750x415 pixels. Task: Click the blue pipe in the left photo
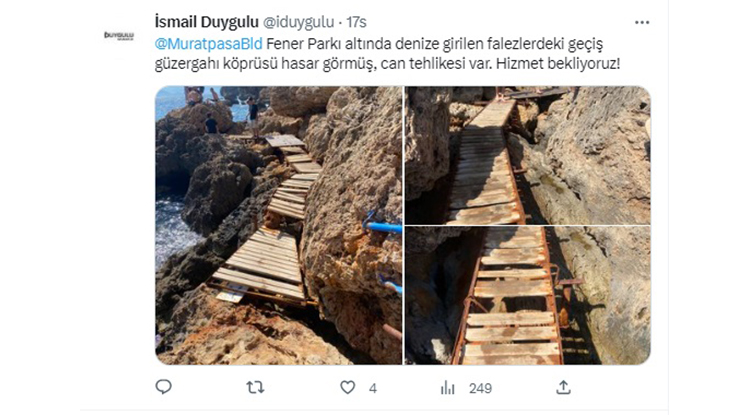[x=382, y=226]
